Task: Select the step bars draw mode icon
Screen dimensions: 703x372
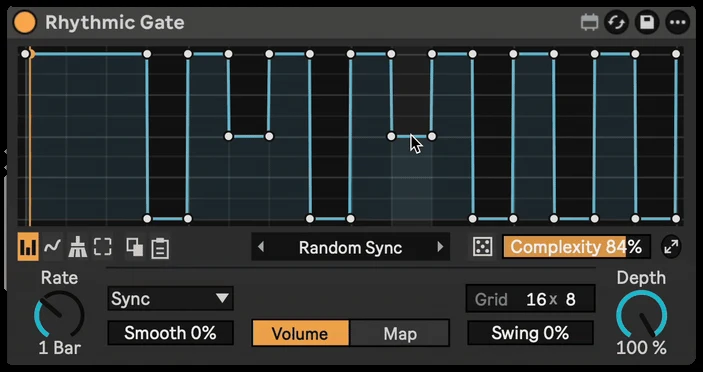Action: (28, 247)
